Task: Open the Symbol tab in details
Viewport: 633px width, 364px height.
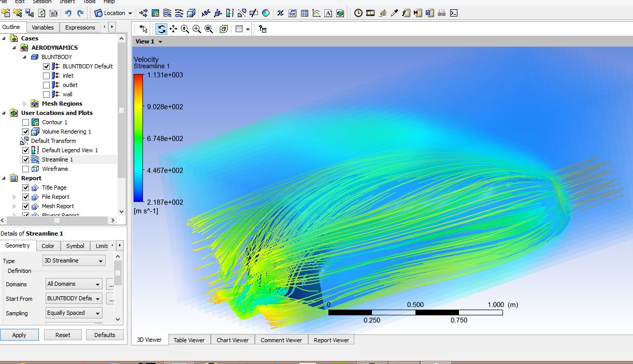Action: click(x=75, y=246)
